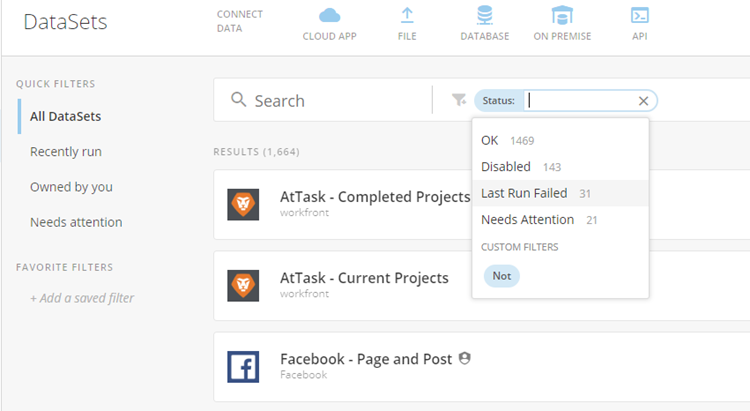Click the AtTask Completed Projects lion icon
The image size is (750, 411).
pos(243,204)
